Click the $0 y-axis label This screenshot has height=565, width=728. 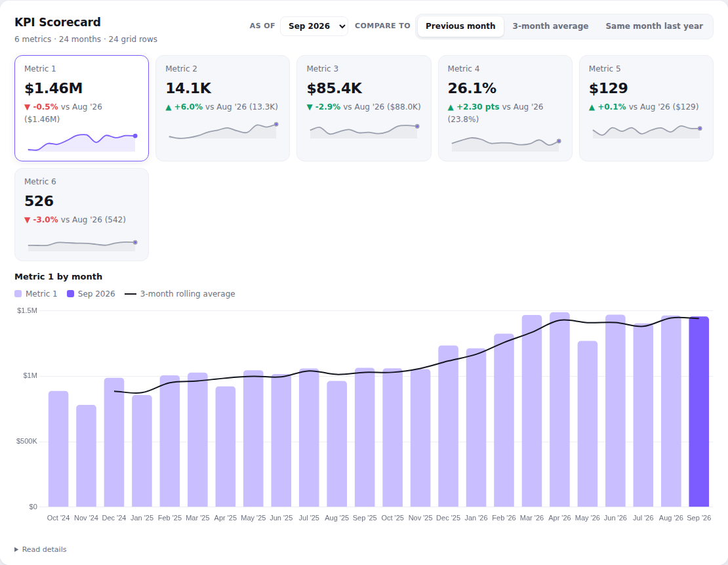(x=33, y=507)
